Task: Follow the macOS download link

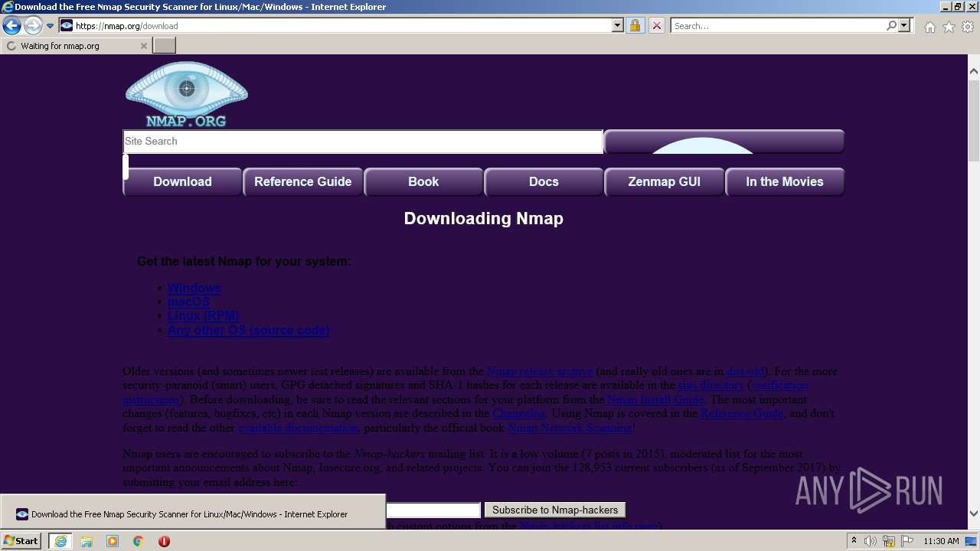Action: 188,302
